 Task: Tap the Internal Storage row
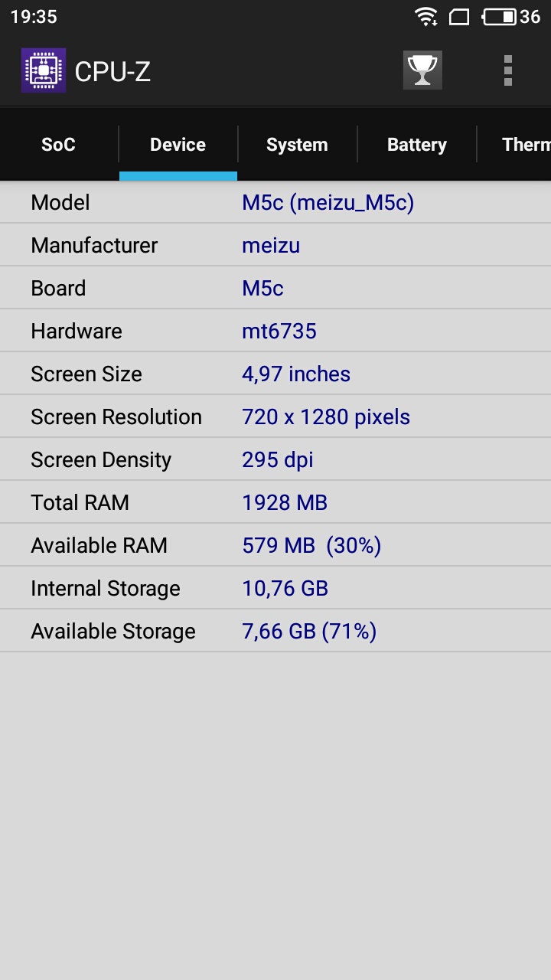275,588
